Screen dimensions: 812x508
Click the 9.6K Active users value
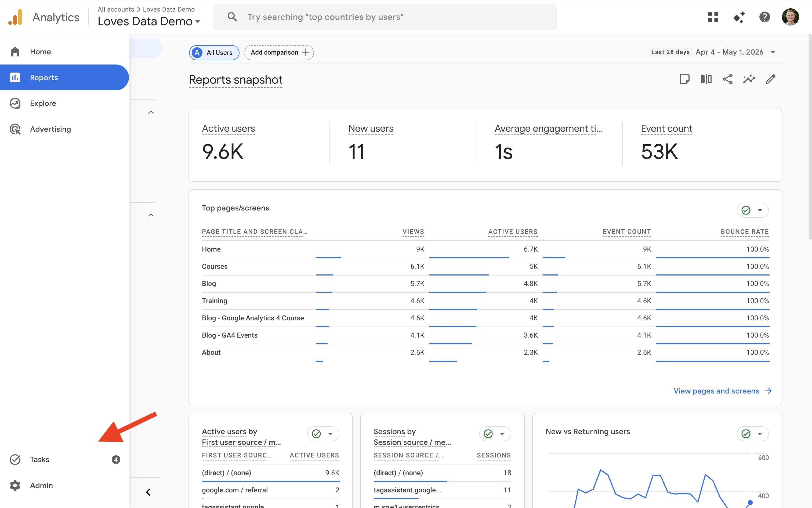pyautogui.click(x=222, y=152)
